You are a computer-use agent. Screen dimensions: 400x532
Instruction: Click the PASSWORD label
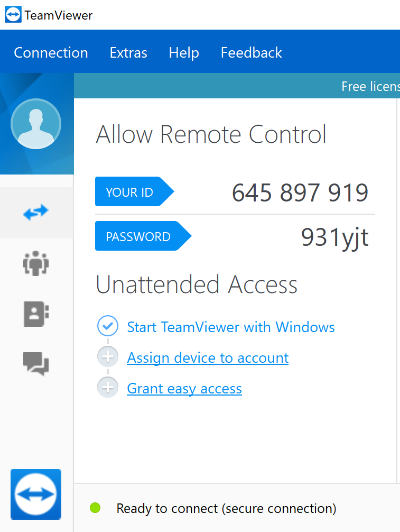click(x=143, y=236)
